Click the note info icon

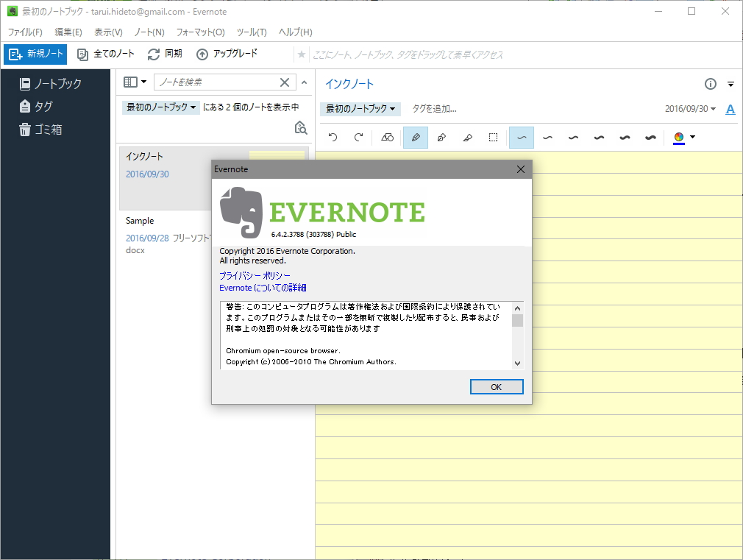710,84
